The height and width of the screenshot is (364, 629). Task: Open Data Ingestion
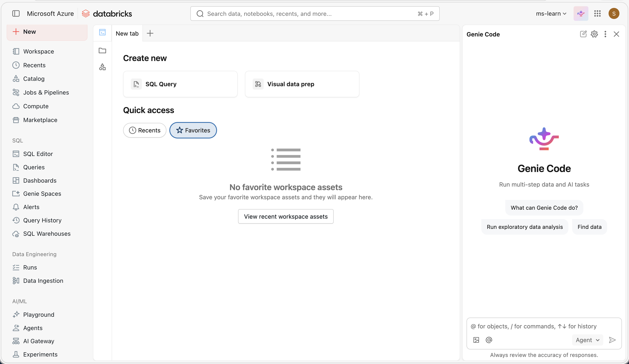tap(47, 281)
